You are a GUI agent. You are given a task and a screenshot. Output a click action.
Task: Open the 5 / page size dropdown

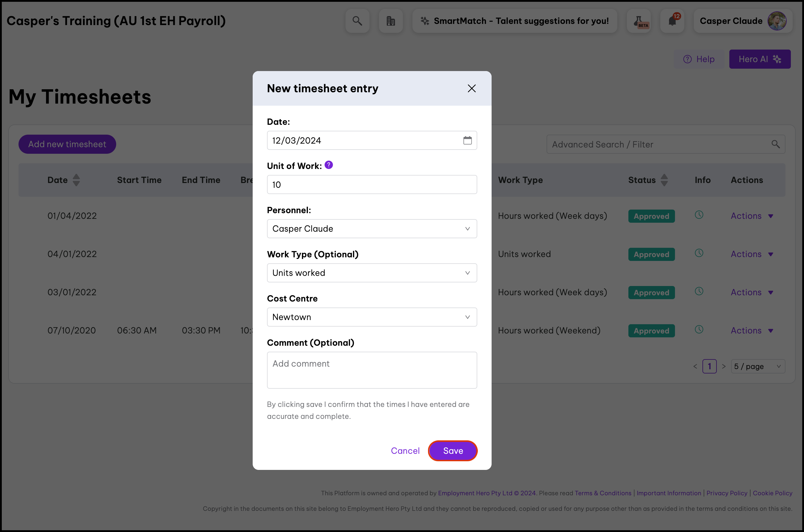click(757, 366)
